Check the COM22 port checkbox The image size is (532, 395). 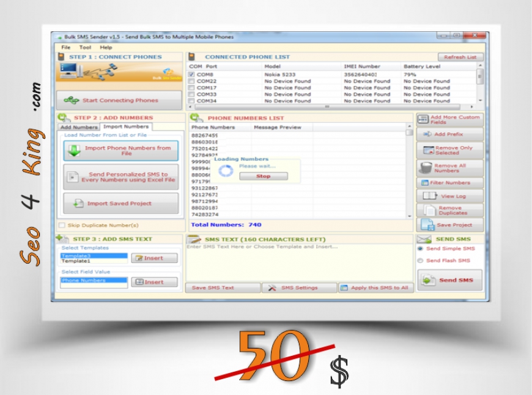coord(191,81)
